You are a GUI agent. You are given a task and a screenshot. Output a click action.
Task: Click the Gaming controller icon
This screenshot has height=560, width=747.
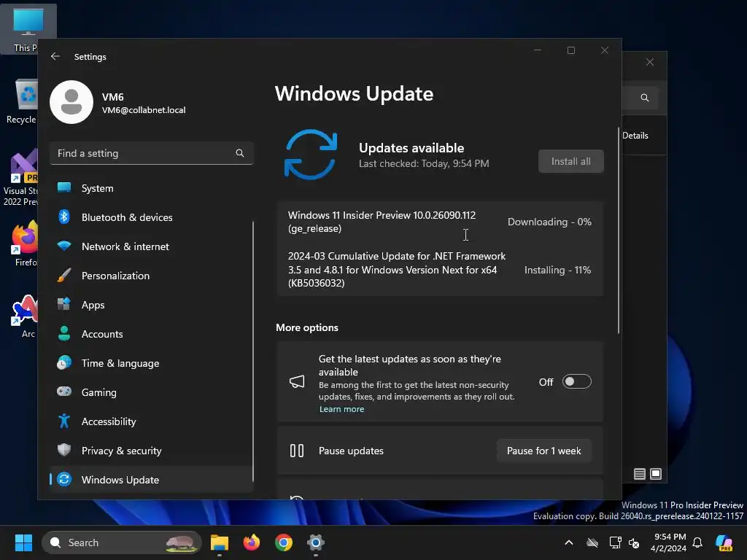pos(64,392)
